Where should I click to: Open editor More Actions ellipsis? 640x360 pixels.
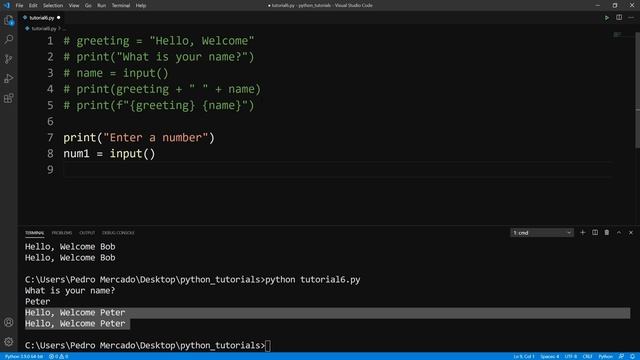pyautogui.click(x=631, y=18)
